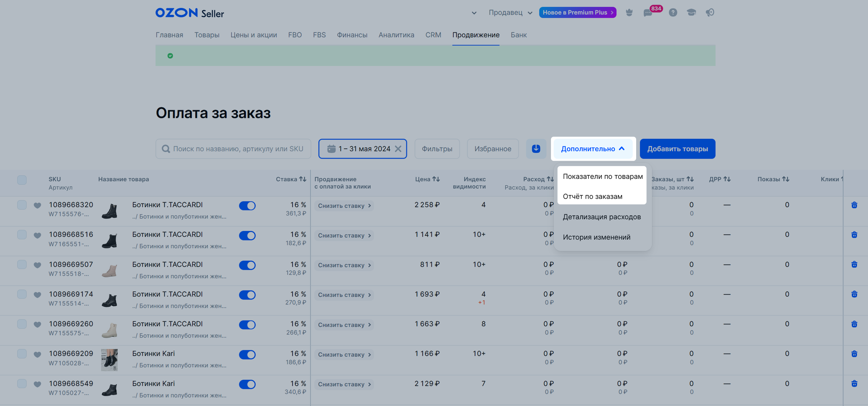Clear the 1–31 мая 2024 date range

(398, 149)
